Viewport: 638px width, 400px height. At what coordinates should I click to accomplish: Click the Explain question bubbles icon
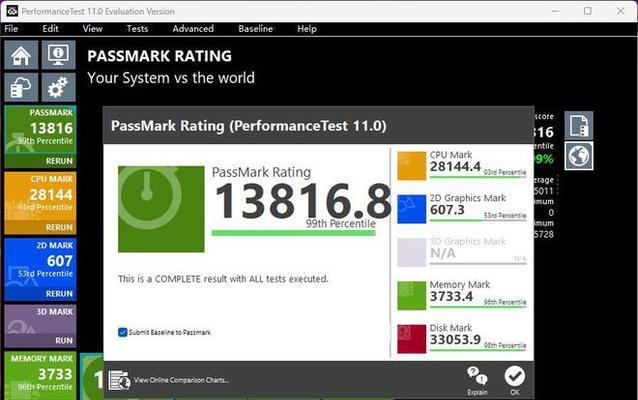(477, 376)
